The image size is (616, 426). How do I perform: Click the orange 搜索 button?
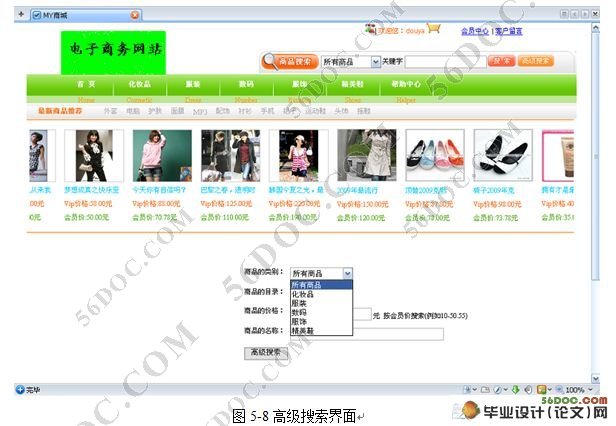[502, 61]
